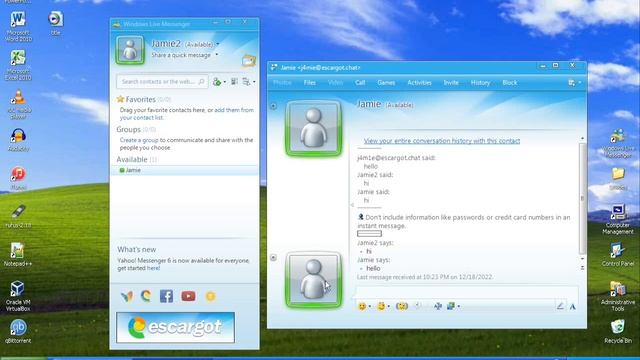
Task: Select Jamie in the Available contacts list
Action: [184, 170]
